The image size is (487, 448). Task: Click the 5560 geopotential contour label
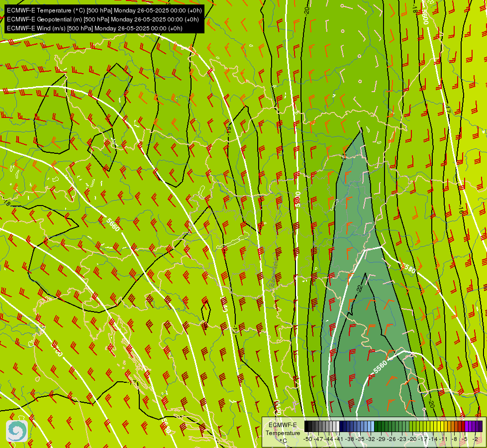[x=380, y=367]
